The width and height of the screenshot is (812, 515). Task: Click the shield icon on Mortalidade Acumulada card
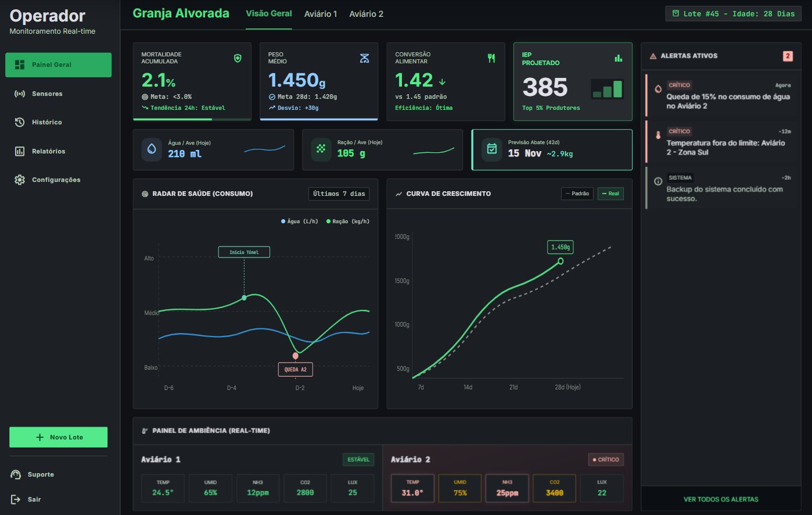[x=238, y=58]
